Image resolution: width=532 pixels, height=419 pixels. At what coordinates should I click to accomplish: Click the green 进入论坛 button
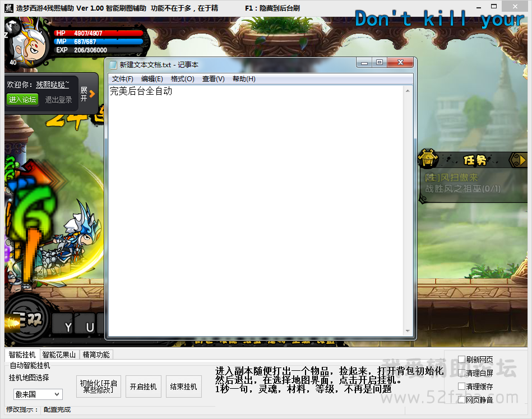22,99
